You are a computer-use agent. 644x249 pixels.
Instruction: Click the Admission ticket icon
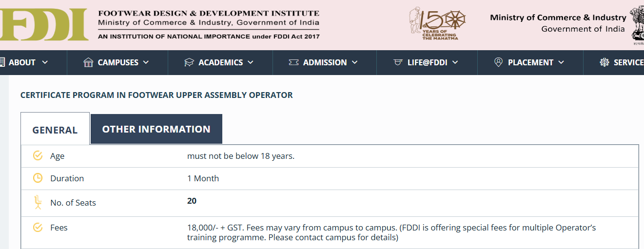[x=293, y=62]
